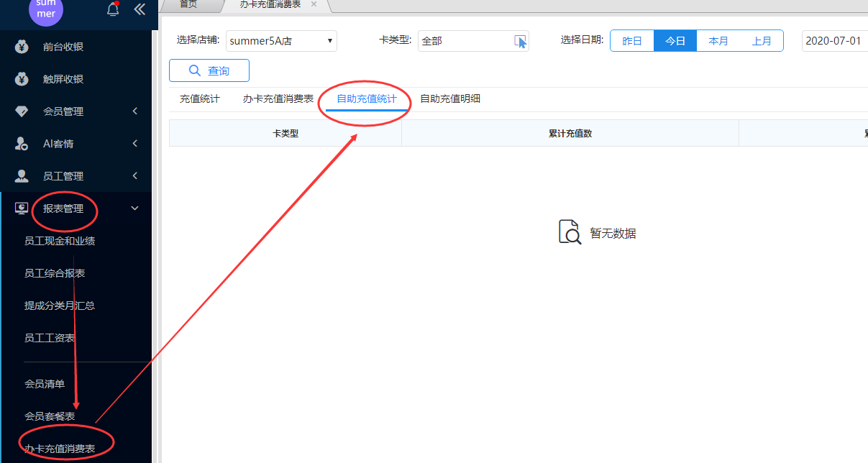Click 触屏收银 money bag icon

click(22, 80)
